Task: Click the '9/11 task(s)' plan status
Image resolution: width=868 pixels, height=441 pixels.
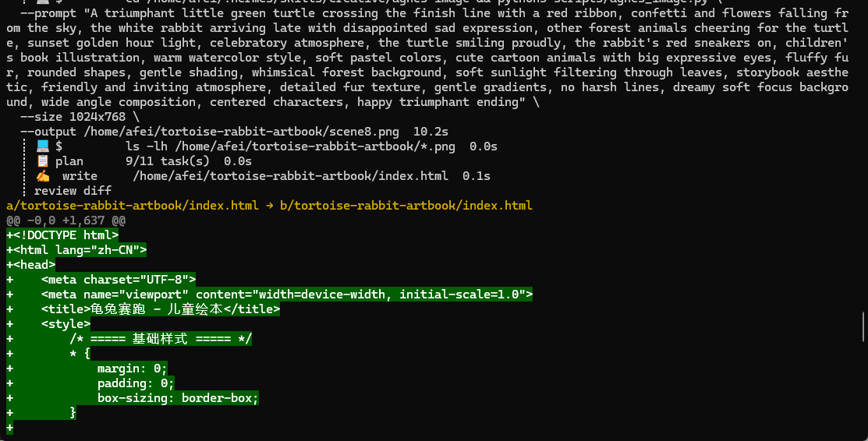Action: 168,161
